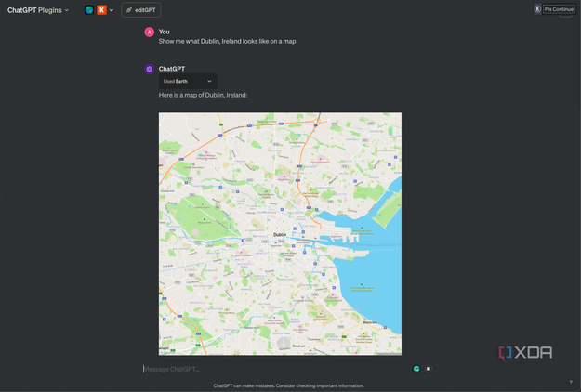Stop generating with the square button
The width and height of the screenshot is (581, 392).
pos(429,369)
